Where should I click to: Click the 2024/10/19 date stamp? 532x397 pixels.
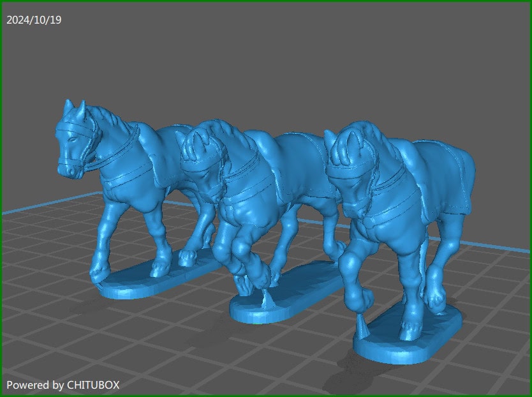click(x=34, y=20)
